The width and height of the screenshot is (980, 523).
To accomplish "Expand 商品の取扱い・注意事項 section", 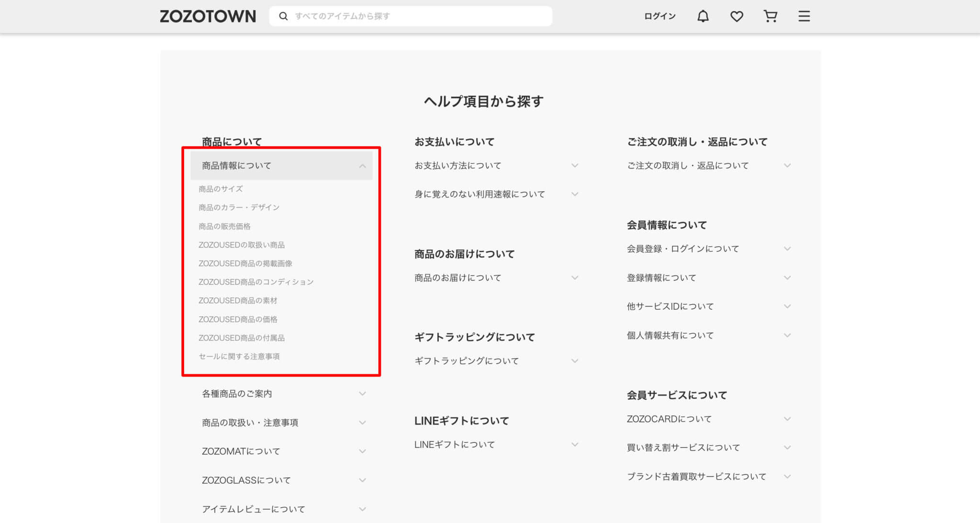I will tap(281, 423).
